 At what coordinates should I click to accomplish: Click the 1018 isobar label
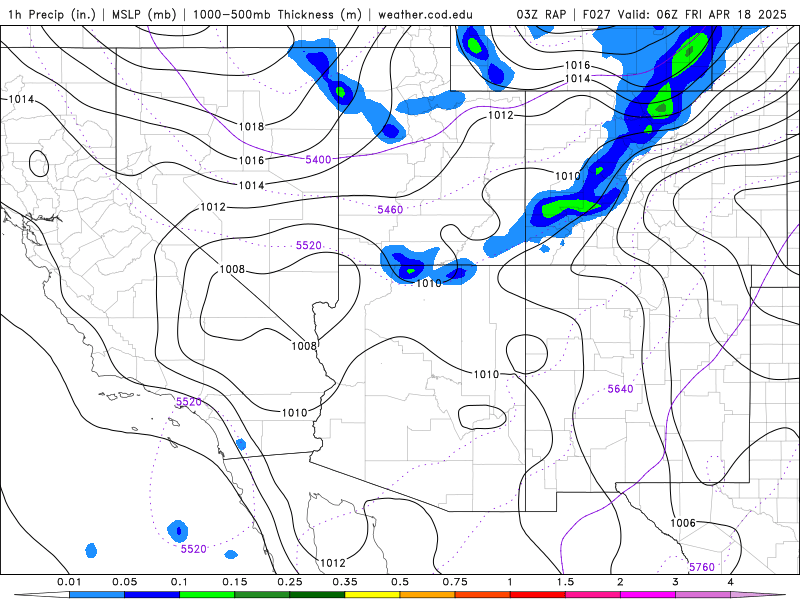[252, 127]
